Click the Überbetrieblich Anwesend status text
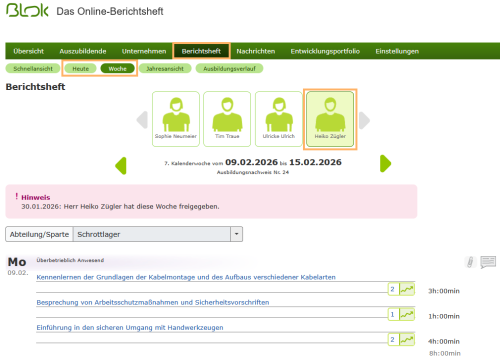The image size is (500, 360). tap(70, 260)
